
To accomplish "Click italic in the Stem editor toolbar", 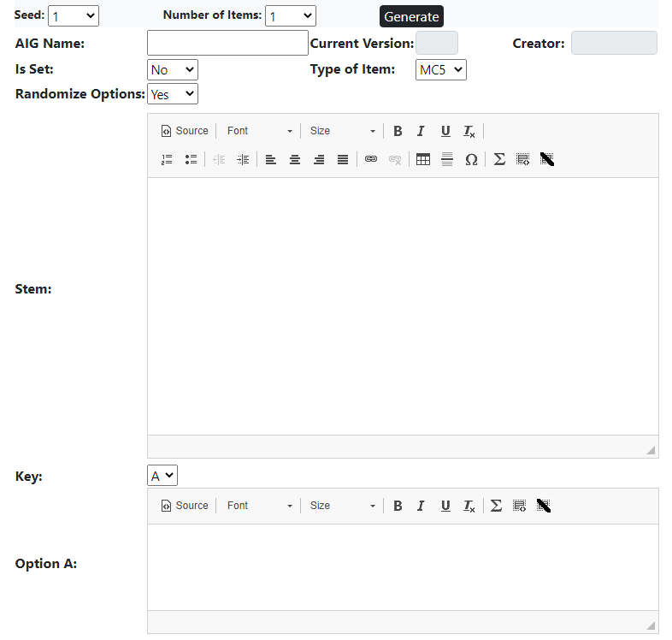I will (421, 131).
